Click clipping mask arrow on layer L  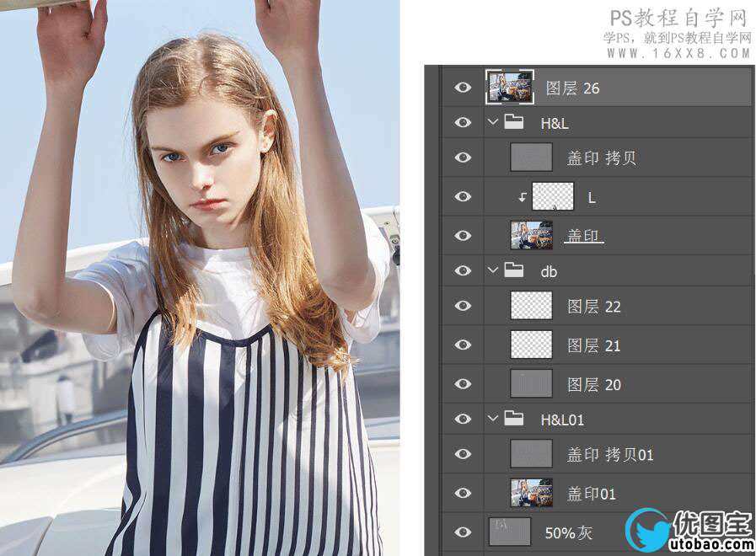coord(523,197)
